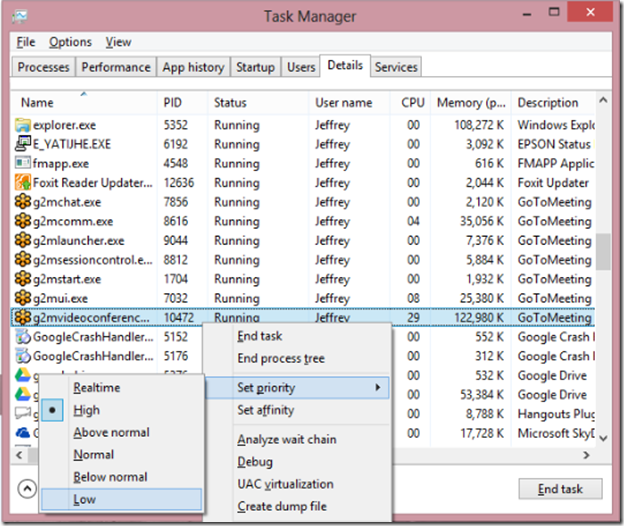Screen dimensions: 624x526
Task: Click the EPSON Status description
Action: pyautogui.click(x=554, y=144)
